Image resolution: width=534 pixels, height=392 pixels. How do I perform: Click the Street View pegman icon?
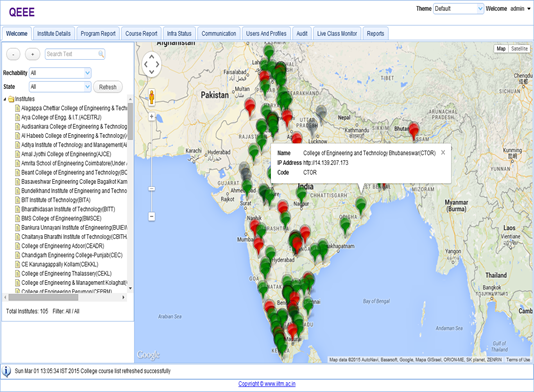tap(152, 97)
